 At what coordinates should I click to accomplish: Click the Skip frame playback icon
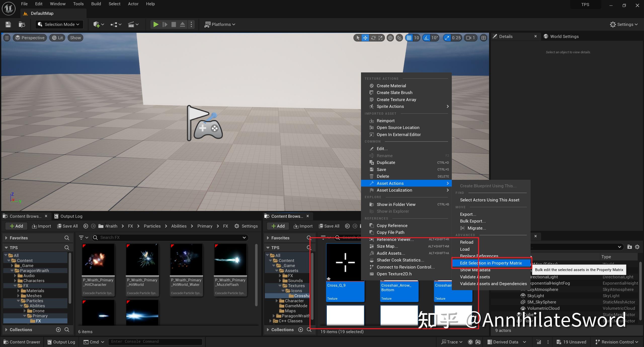click(x=165, y=24)
